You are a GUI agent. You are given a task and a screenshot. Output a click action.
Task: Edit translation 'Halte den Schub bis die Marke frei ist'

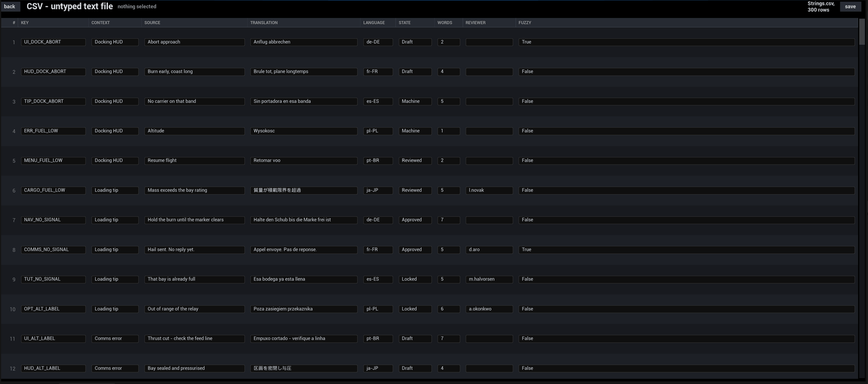[x=304, y=220]
